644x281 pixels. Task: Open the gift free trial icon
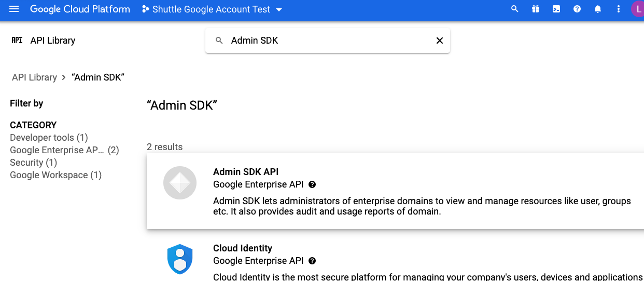[536, 9]
